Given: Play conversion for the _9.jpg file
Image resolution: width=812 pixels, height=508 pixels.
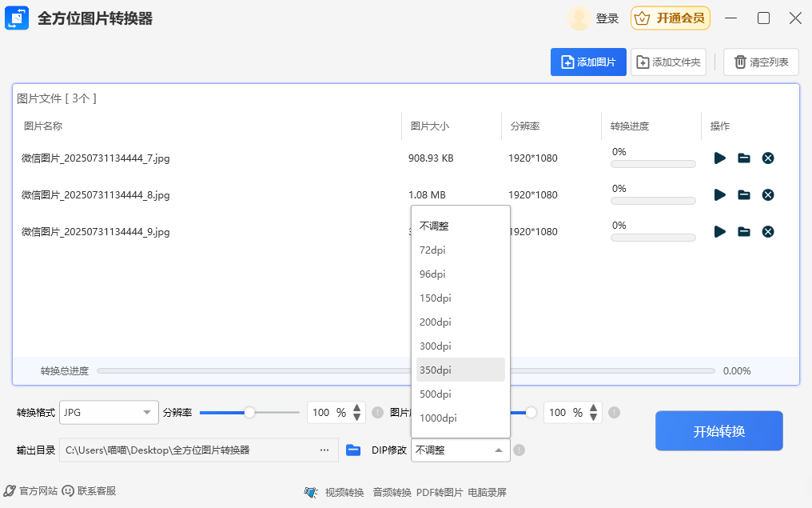Looking at the screenshot, I should coord(719,232).
